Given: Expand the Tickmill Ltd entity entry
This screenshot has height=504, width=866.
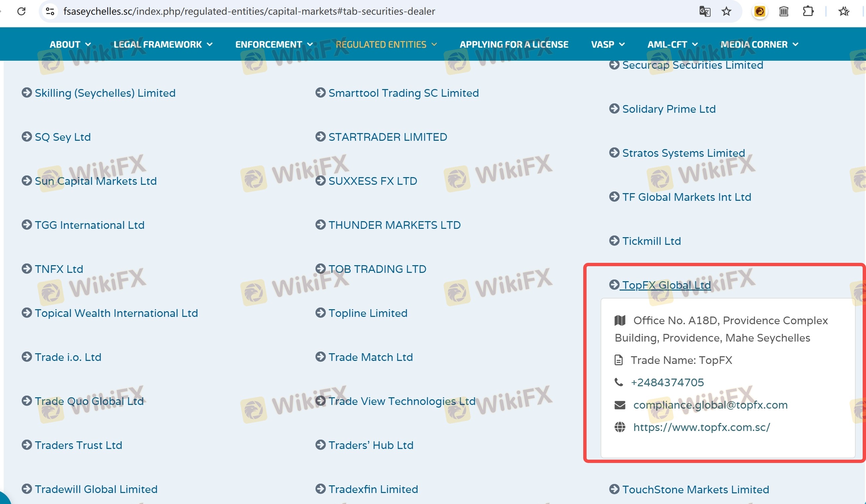Looking at the screenshot, I should 651,241.
